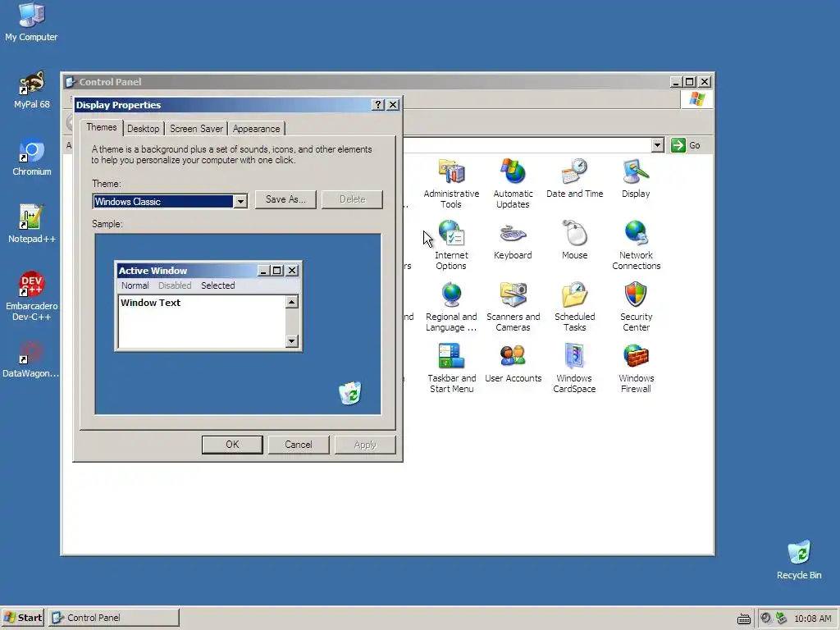The height and width of the screenshot is (630, 840).
Task: Close the Display Properties dialog
Action: pos(393,105)
